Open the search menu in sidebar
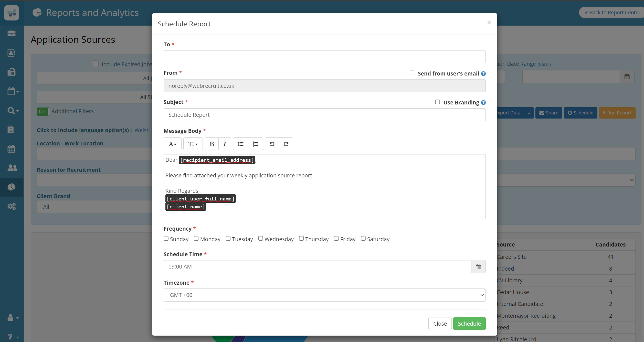 click(13, 111)
